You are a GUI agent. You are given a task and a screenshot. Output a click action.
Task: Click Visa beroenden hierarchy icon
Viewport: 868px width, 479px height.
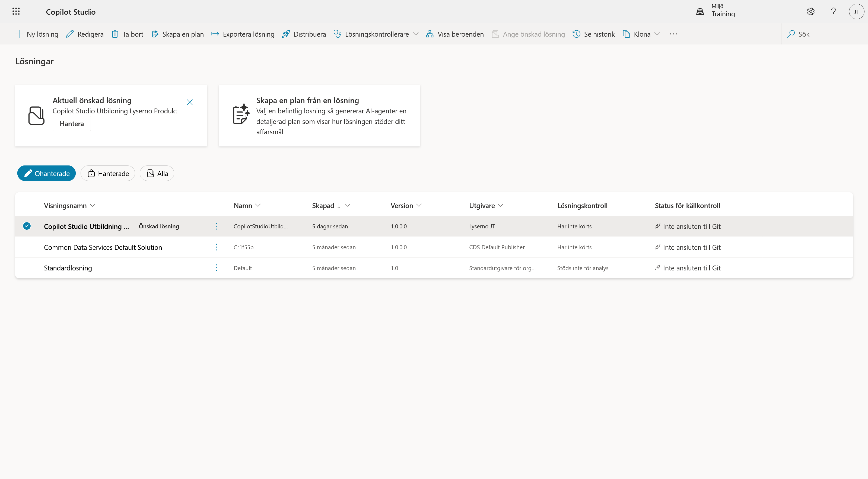[x=430, y=34]
